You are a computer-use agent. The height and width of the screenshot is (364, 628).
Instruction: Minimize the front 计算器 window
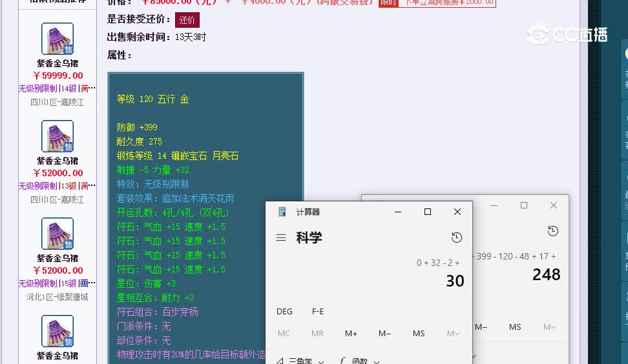tap(398, 212)
